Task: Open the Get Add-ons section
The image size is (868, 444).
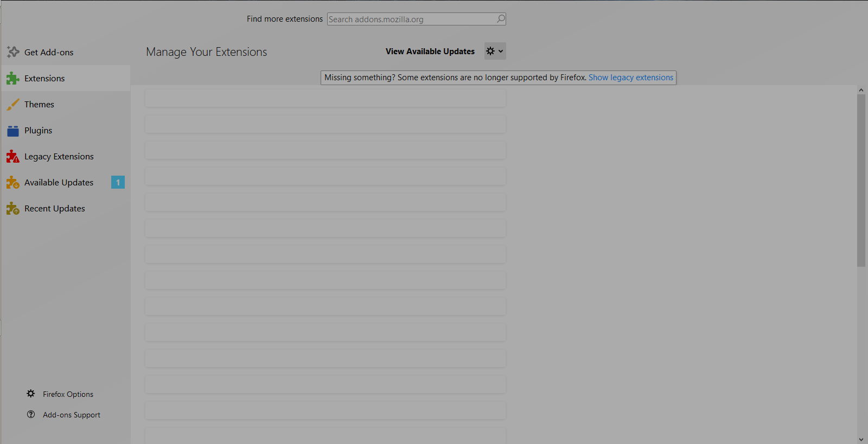Action: [65, 52]
